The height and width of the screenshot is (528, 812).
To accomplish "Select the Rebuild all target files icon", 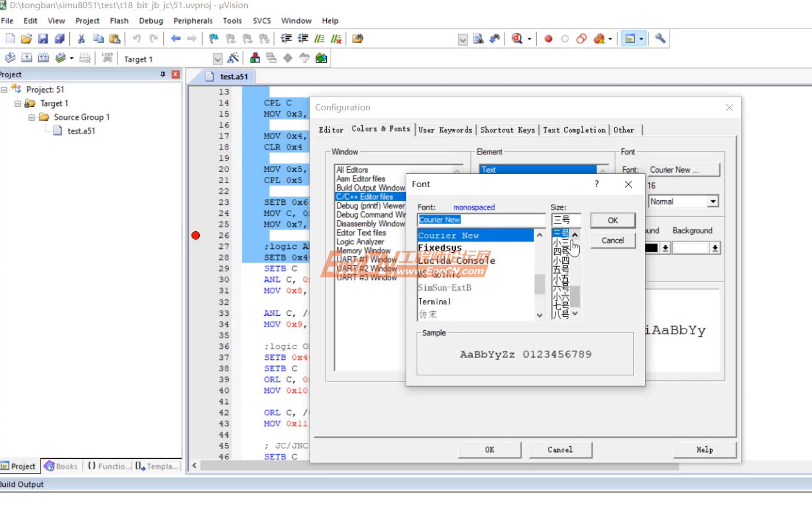I will coord(43,57).
